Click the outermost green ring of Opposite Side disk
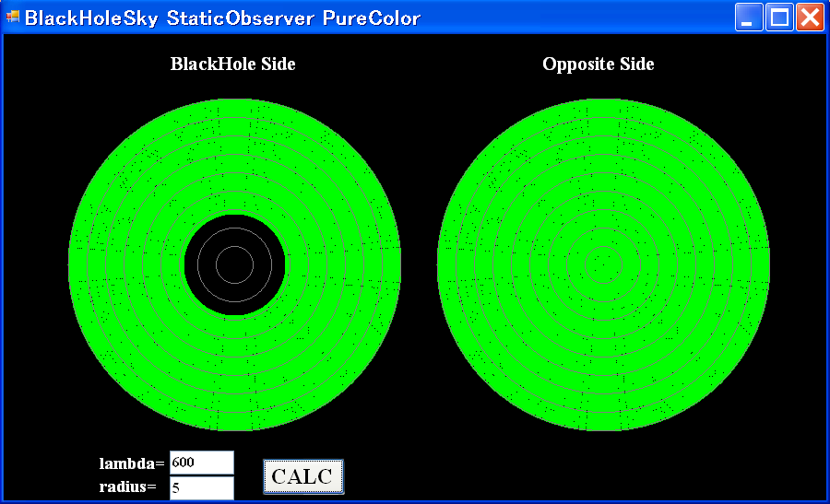 (x=603, y=108)
